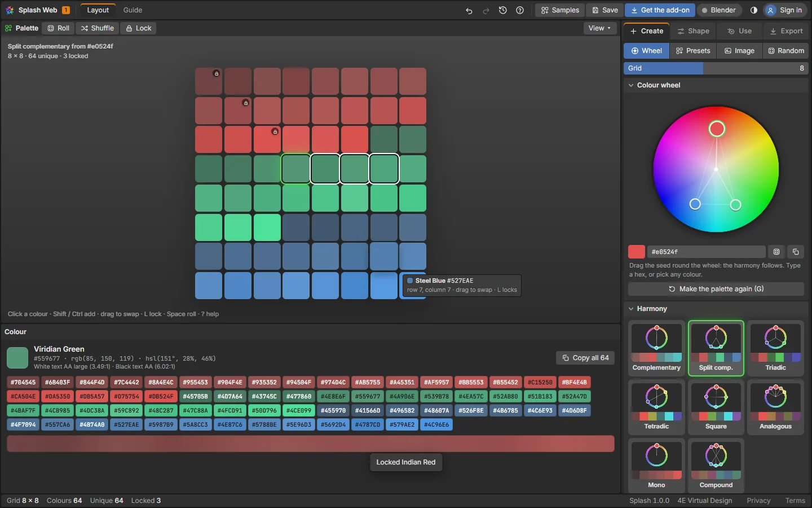Open the help question mark icon
The height and width of the screenshot is (508, 812).
[x=520, y=10]
